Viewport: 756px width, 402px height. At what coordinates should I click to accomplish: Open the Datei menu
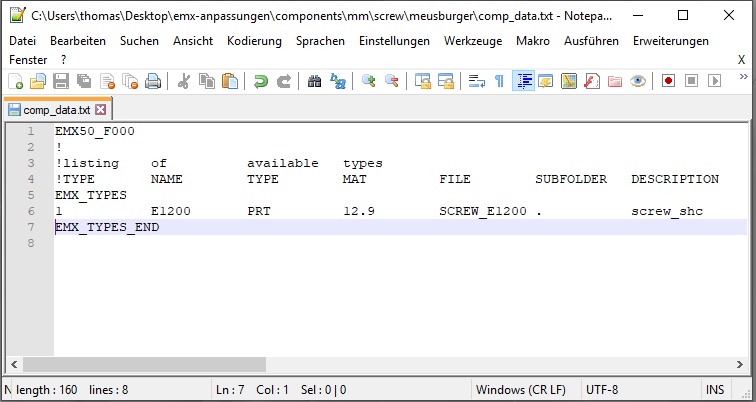pyautogui.click(x=23, y=41)
